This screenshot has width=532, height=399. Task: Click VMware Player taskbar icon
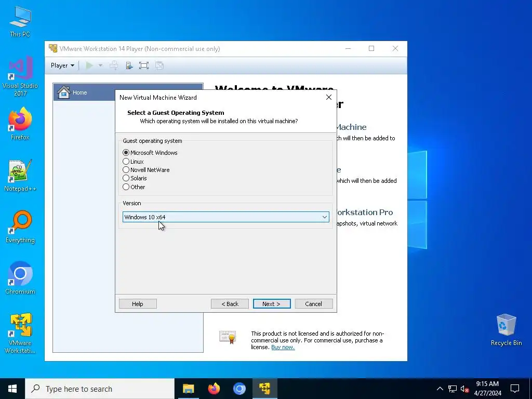[x=264, y=389]
